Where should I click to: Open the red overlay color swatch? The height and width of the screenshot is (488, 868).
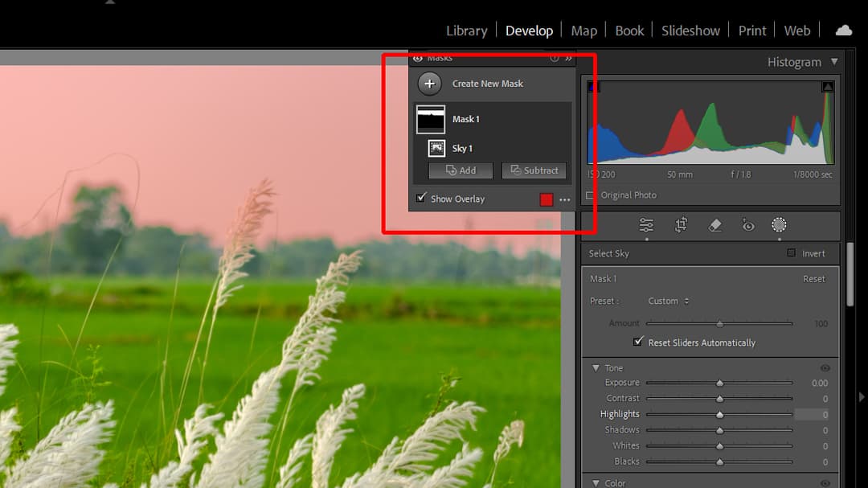tap(546, 199)
